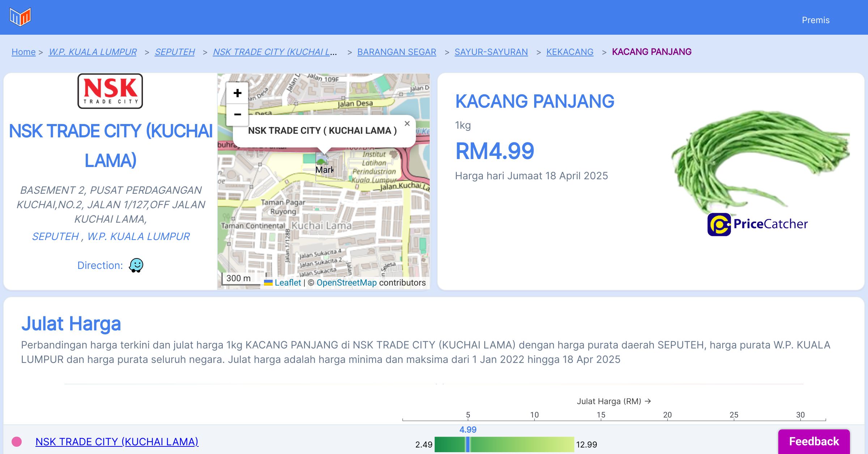Open the OpenStreetMap attribution link

pos(346,283)
